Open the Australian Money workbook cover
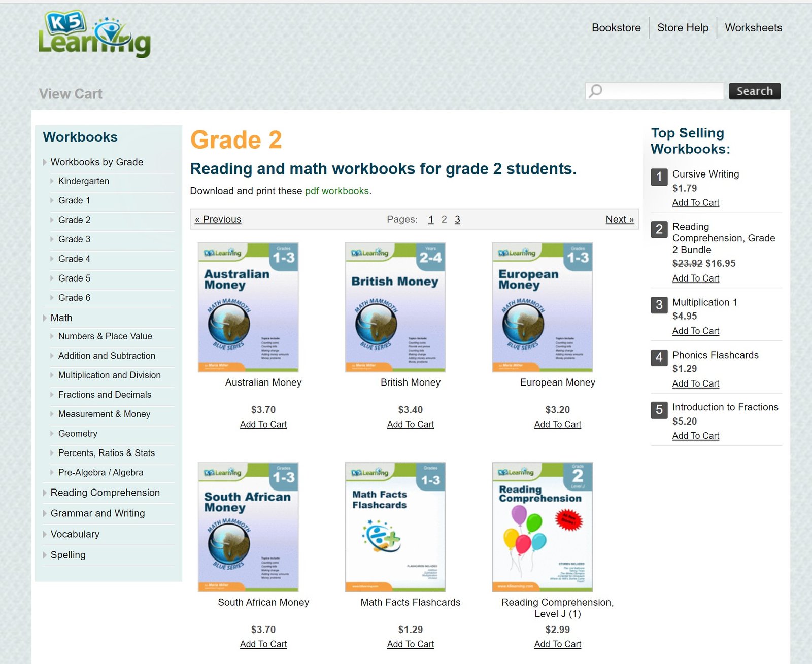This screenshot has height=664, width=812. click(x=248, y=307)
